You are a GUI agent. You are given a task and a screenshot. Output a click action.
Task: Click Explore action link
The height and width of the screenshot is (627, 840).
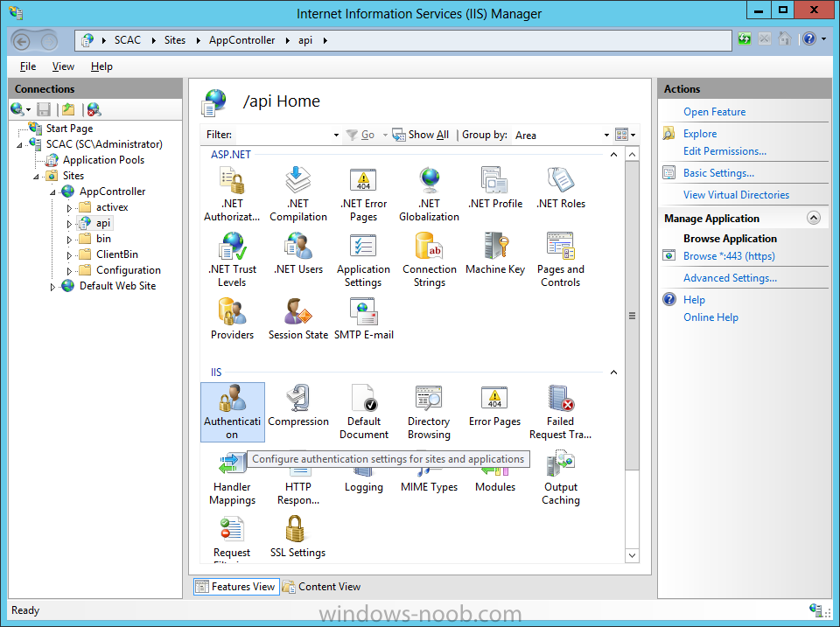coord(700,134)
